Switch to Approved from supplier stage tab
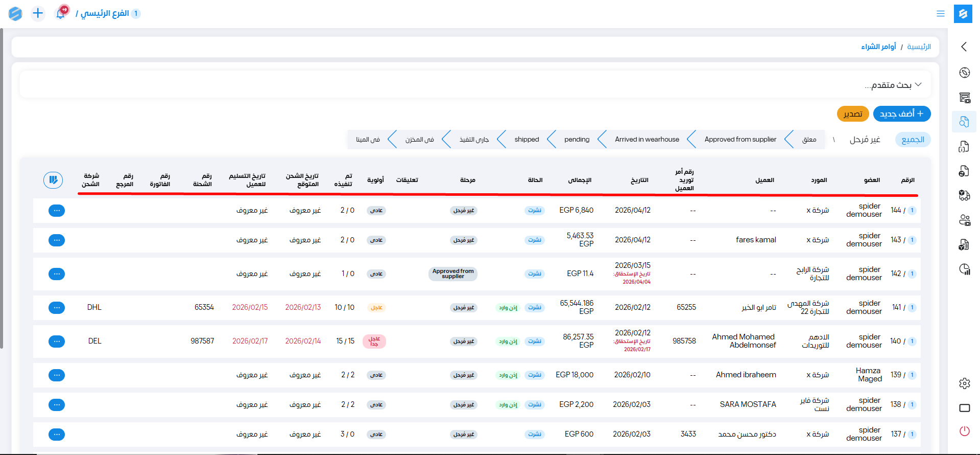The image size is (980, 455). 740,140
